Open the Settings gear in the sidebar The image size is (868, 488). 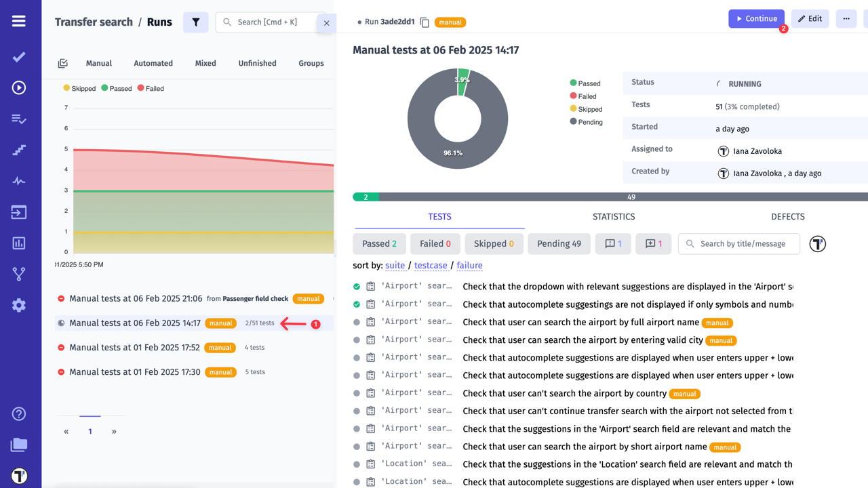(19, 305)
